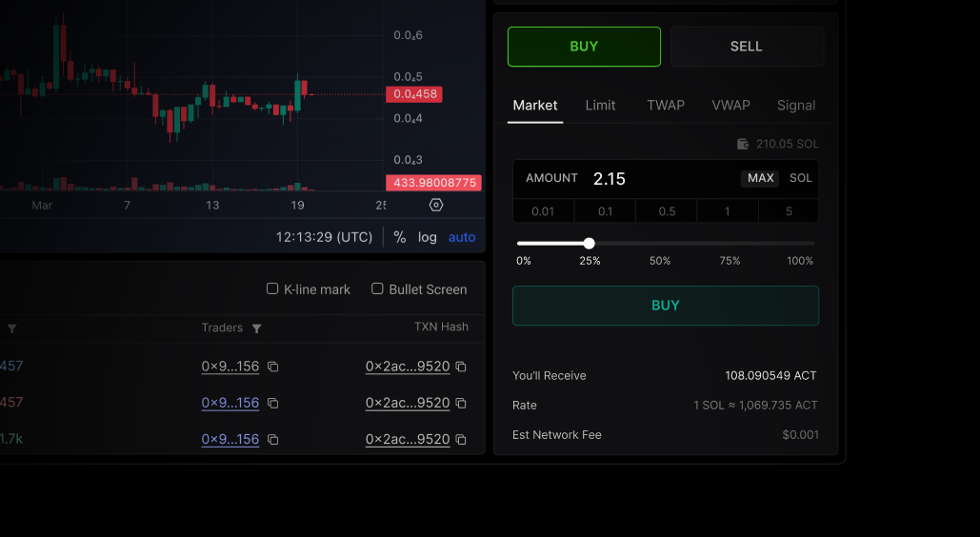Enable the K-line mark checkbox
Screen dimensions: 980x537
pos(272,288)
